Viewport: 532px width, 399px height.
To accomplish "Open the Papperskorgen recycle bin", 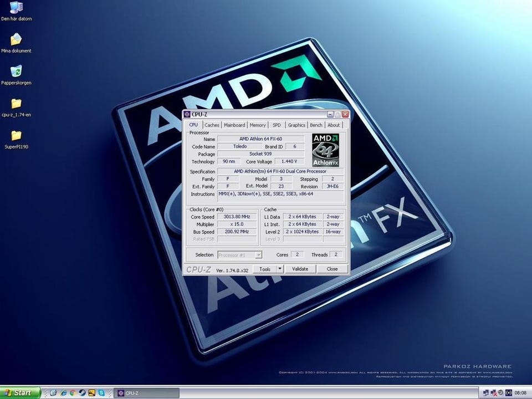I will point(16,71).
